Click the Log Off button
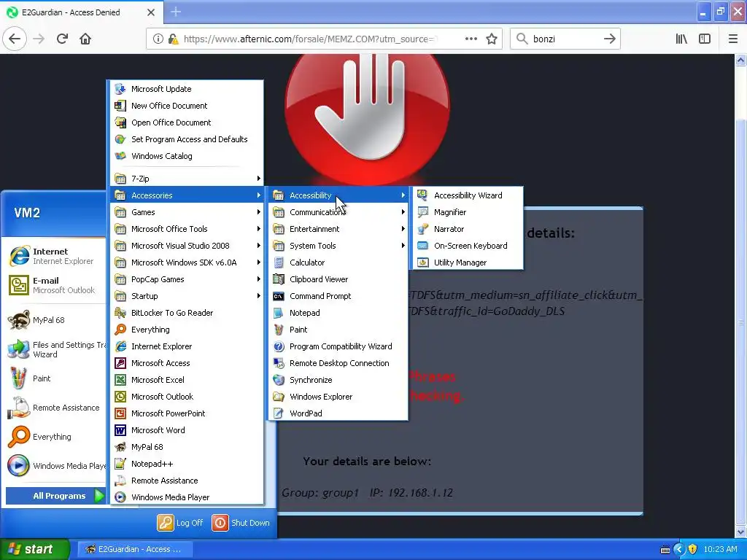This screenshot has height=560, width=747. [180, 523]
